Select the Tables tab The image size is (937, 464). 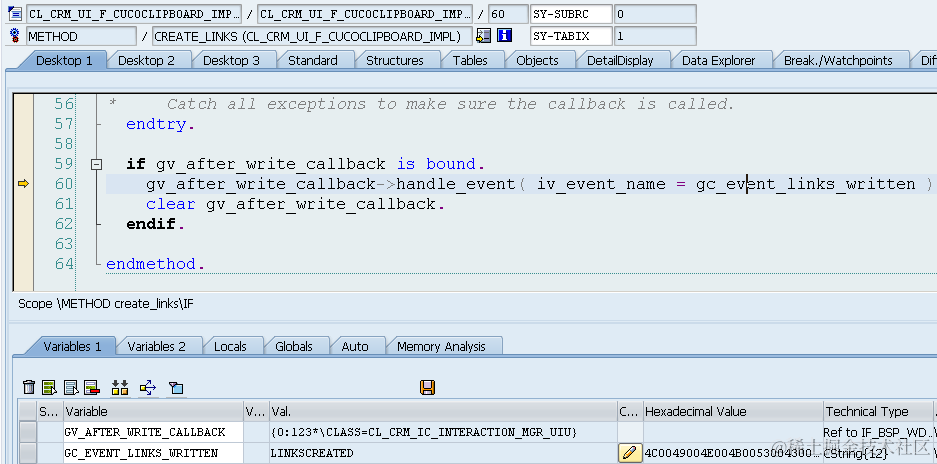tap(470, 60)
